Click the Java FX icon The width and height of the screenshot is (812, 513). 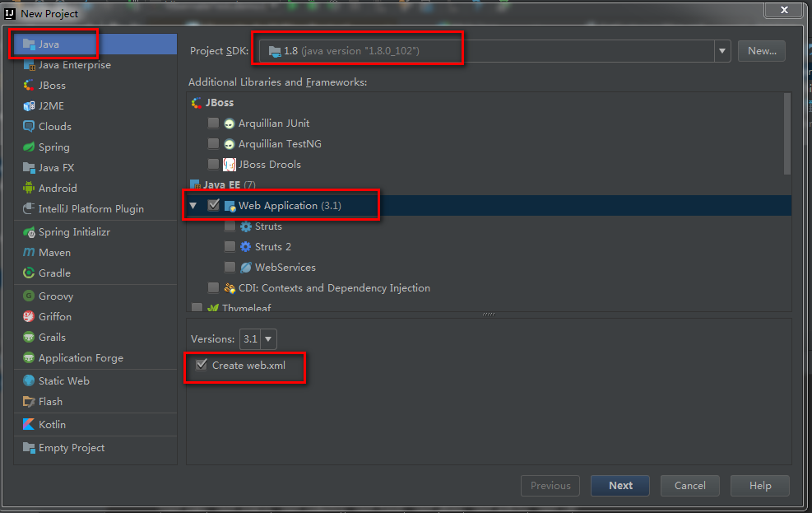click(x=29, y=168)
